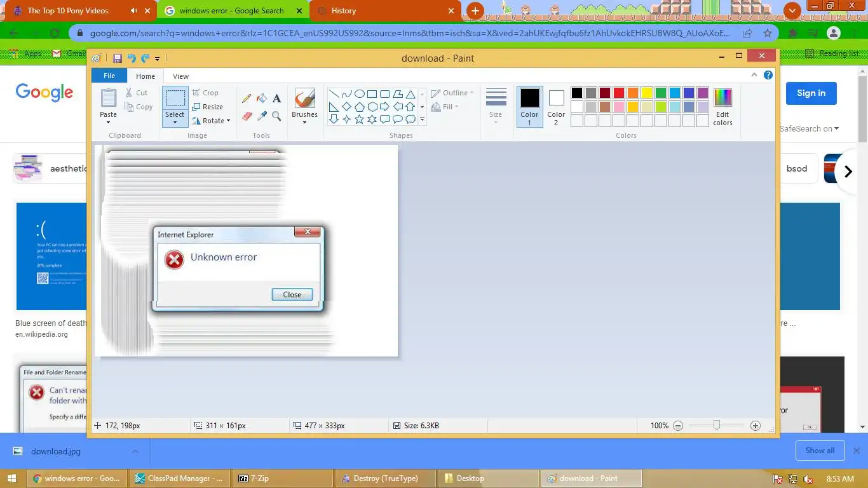Open the Chrome profile avatar icon
The image size is (868, 488).
point(834,33)
